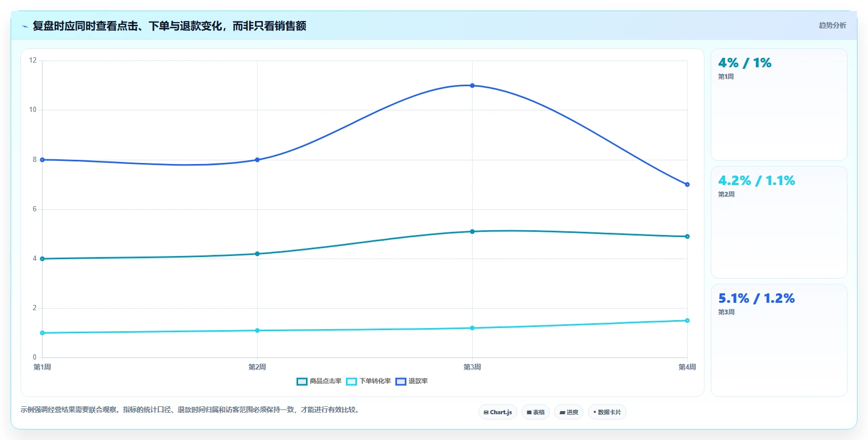This screenshot has width=868, height=440.
Task: Click the 商品点击率 data point at 第4周
Action: (687, 237)
